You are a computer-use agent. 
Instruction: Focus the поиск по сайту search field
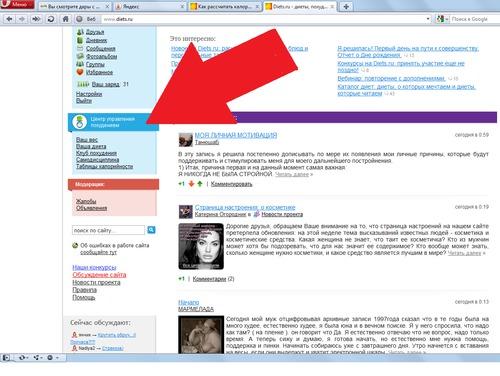point(108,230)
